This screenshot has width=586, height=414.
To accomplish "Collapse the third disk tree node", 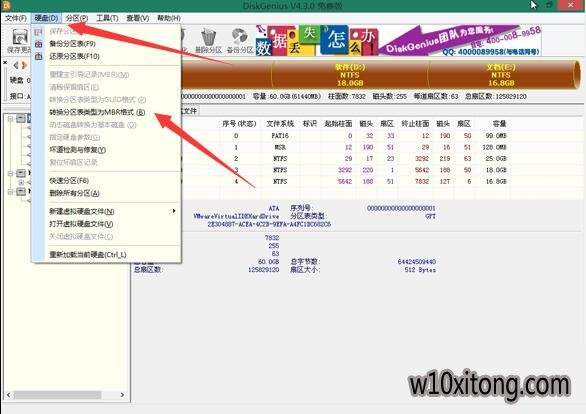I will (x=10, y=191).
